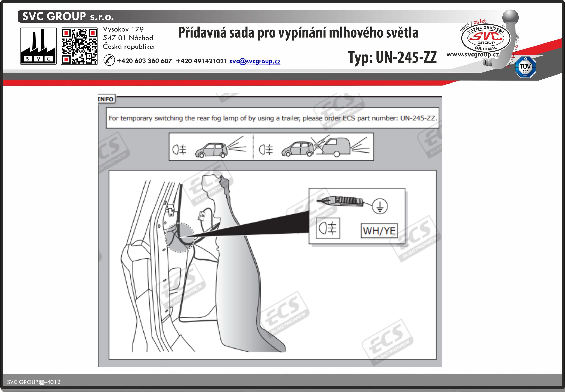The width and height of the screenshot is (565, 392).
Task: Click the 'SVC GROUP©-4012' footer text
Action: [34, 382]
